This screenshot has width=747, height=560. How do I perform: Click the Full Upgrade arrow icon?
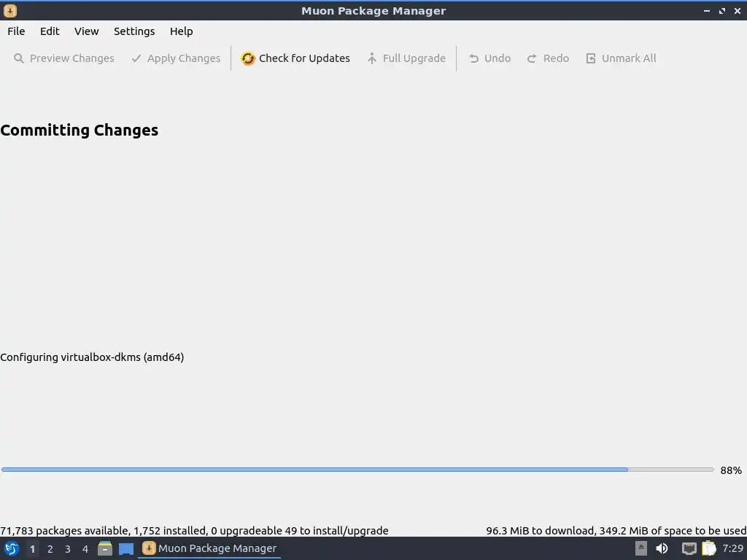[x=372, y=58]
